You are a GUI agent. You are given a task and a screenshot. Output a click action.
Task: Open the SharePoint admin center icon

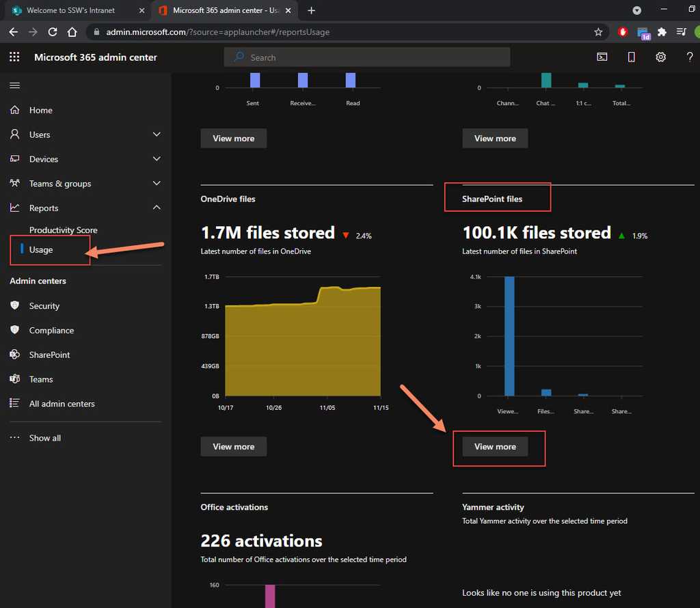[x=15, y=355]
